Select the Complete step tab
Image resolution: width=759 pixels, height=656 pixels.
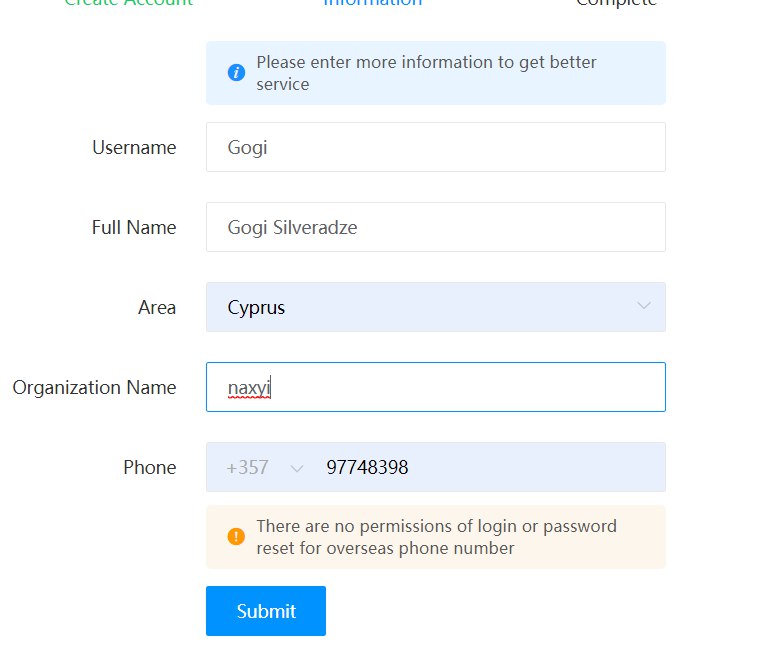click(616, 2)
